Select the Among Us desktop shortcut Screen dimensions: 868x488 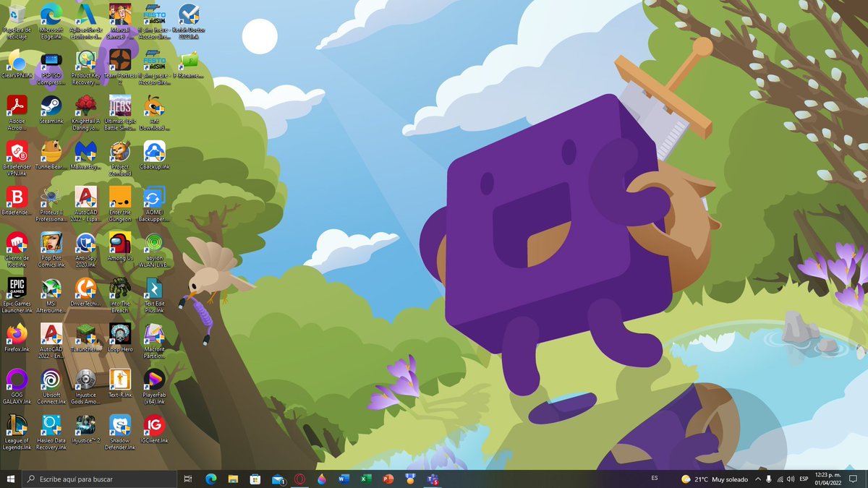pos(120,247)
